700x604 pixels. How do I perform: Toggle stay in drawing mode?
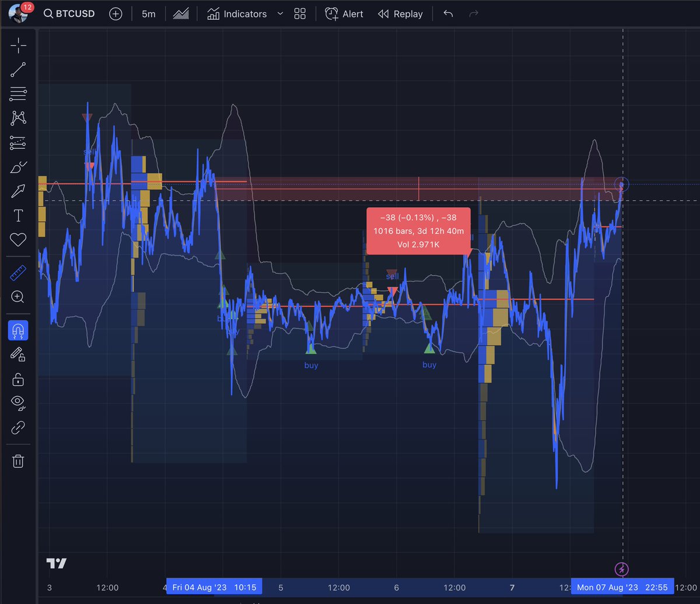pyautogui.click(x=18, y=354)
